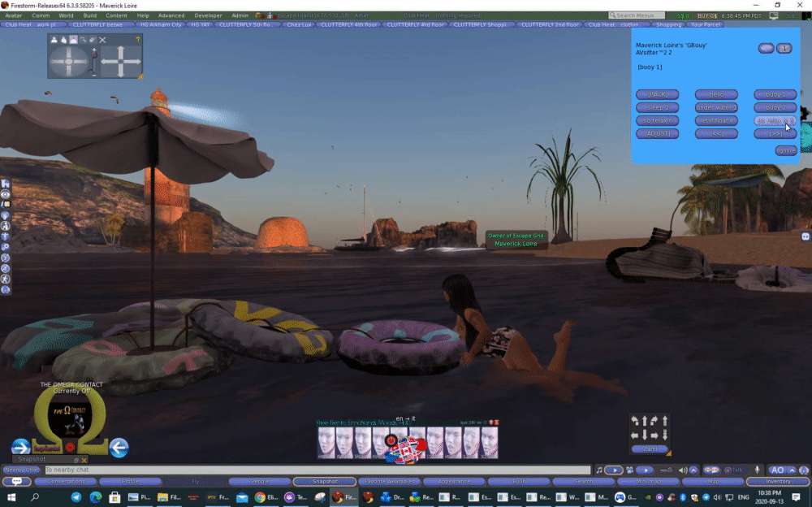Screen dimensions: 812x507
Task: Open the People toolbar button
Action: [x=260, y=482]
